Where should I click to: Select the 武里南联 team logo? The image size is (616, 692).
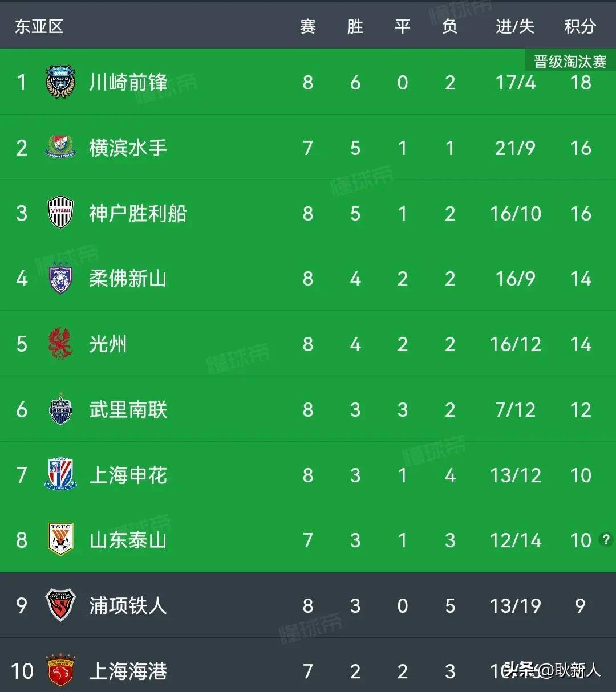59,409
